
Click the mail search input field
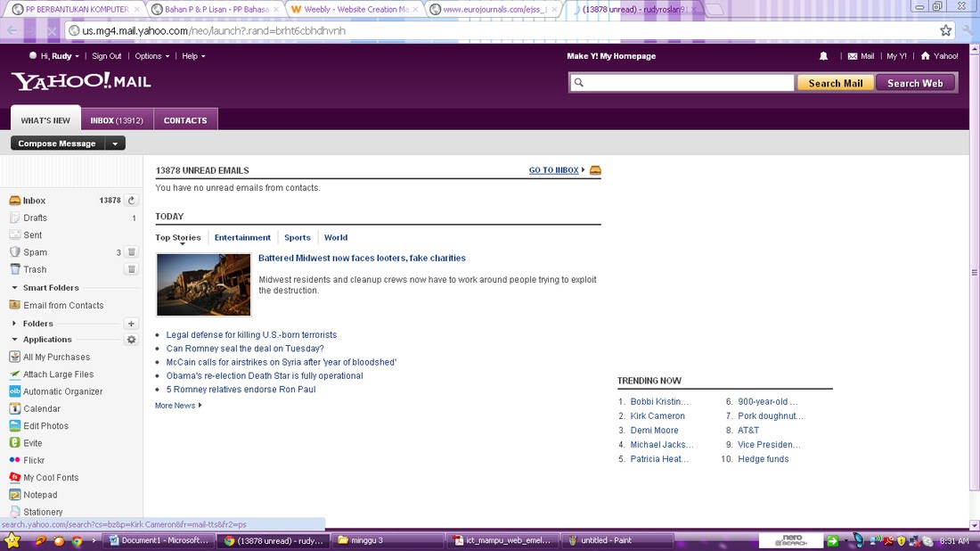click(682, 83)
